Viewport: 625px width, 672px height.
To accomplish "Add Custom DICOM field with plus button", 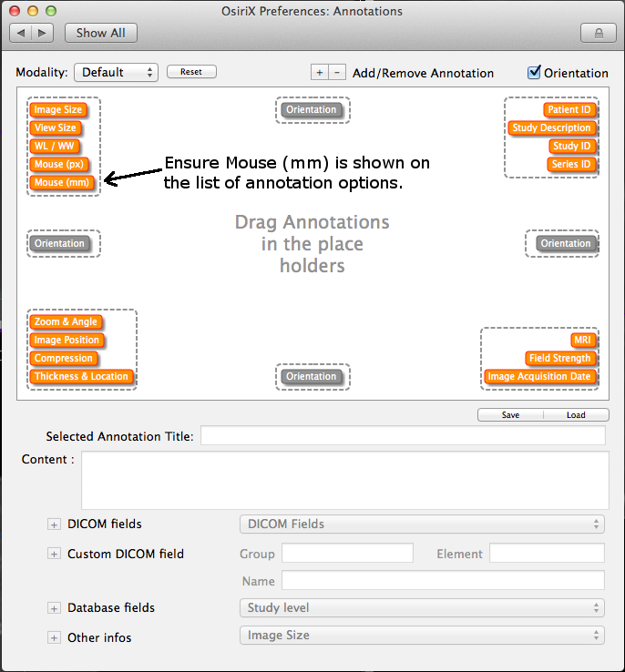I will (x=54, y=555).
